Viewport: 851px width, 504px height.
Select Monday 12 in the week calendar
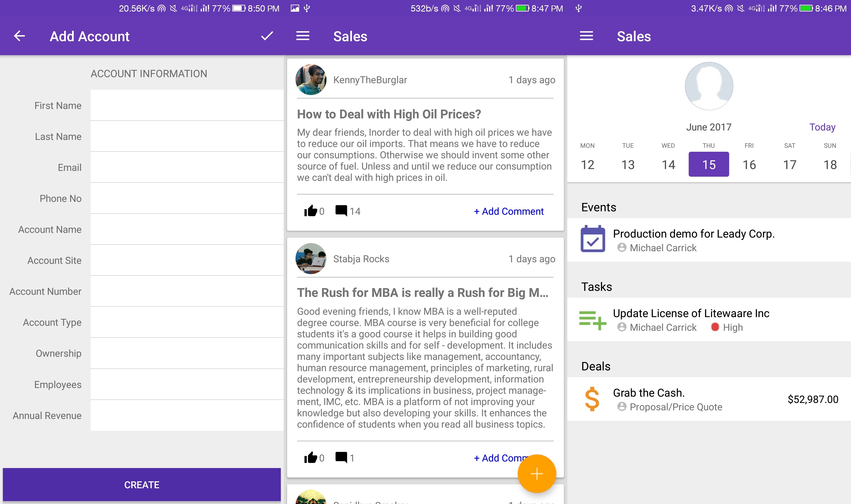click(x=587, y=165)
